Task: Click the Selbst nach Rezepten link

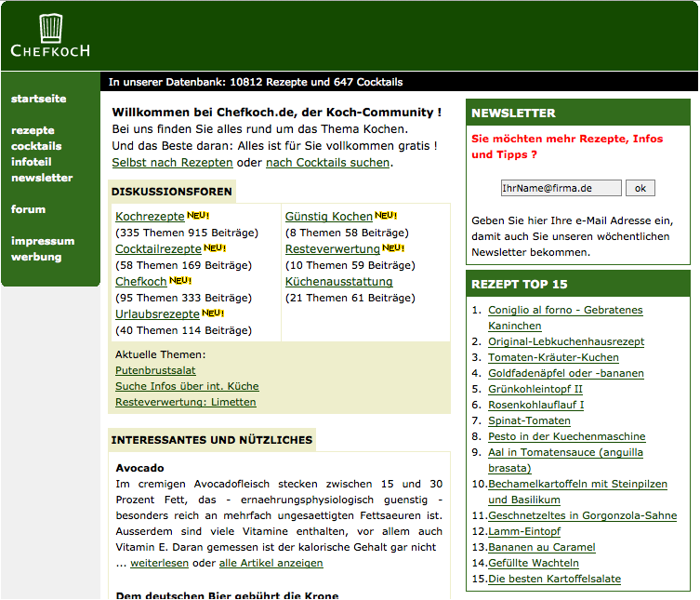Action: point(172,163)
